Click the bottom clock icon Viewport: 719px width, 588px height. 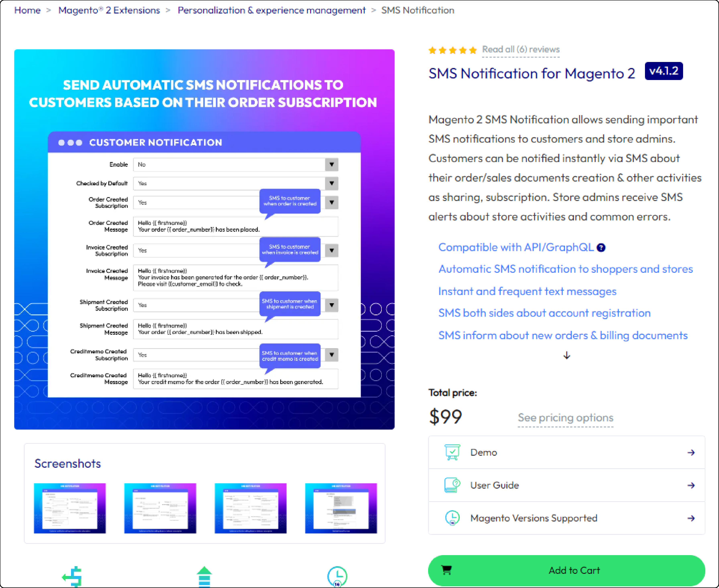pyautogui.click(x=337, y=577)
